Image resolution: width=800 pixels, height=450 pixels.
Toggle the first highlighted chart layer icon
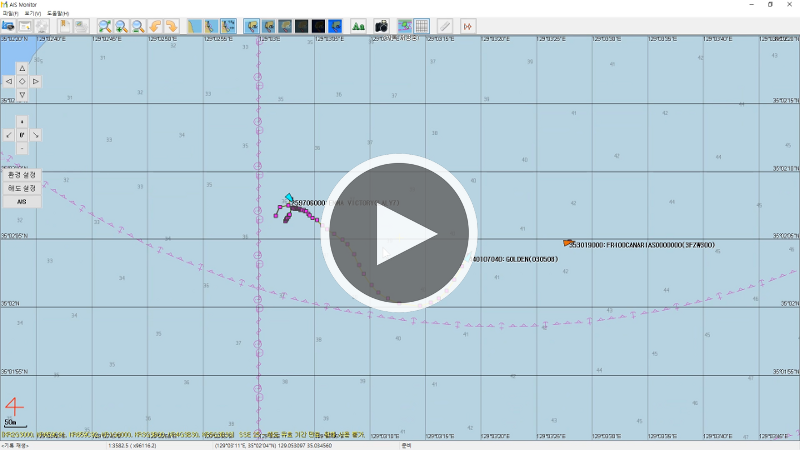252,25
